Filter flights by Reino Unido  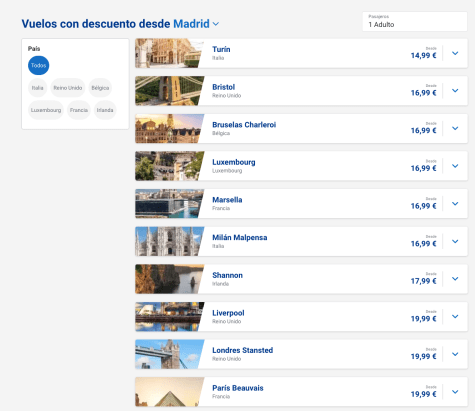68,88
